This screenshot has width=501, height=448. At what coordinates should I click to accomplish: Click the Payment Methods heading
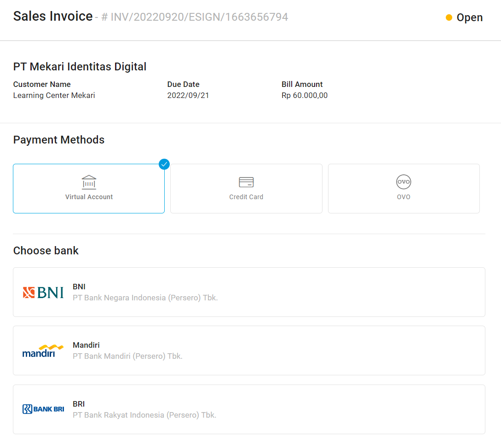(x=59, y=140)
